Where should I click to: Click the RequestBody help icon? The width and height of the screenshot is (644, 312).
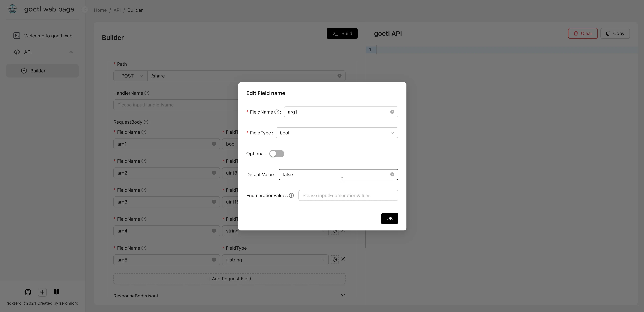click(146, 122)
